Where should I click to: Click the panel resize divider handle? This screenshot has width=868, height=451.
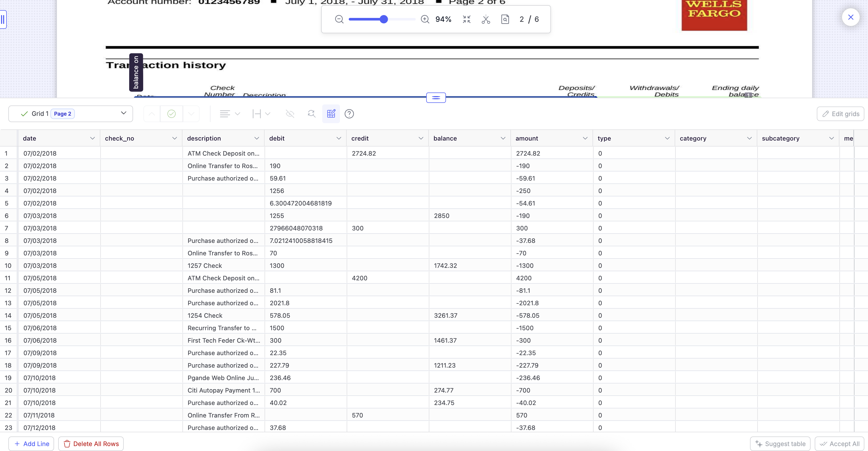click(436, 98)
